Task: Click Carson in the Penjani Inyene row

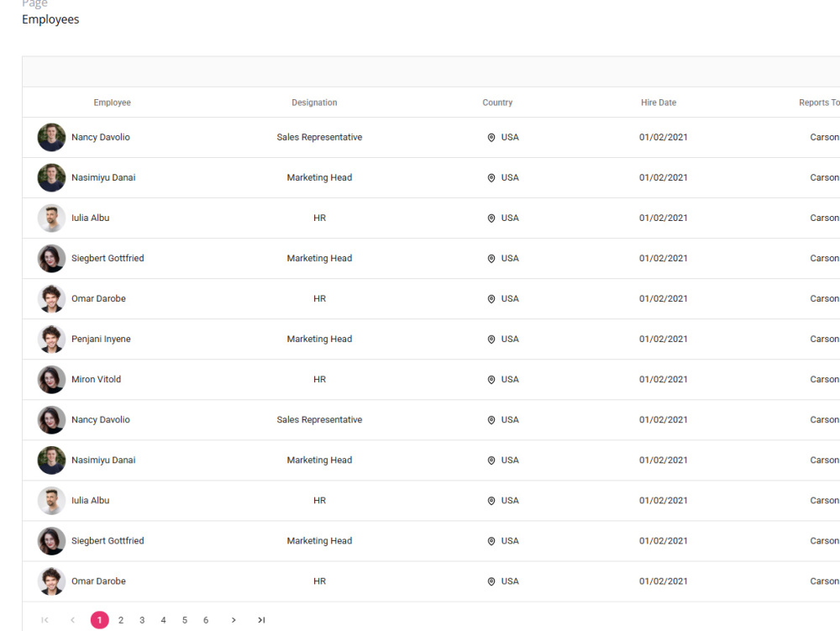Action: pyautogui.click(x=825, y=339)
